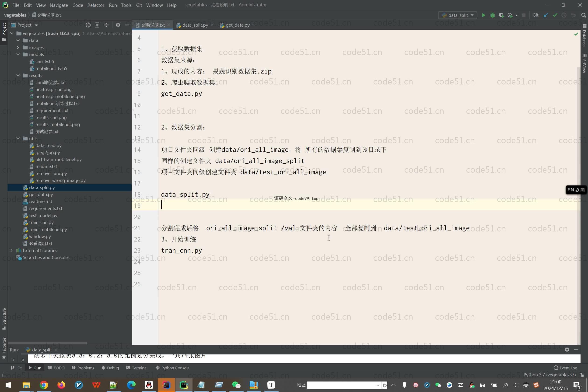Open Run panel settings gear
The image size is (588, 392).
pos(567,350)
